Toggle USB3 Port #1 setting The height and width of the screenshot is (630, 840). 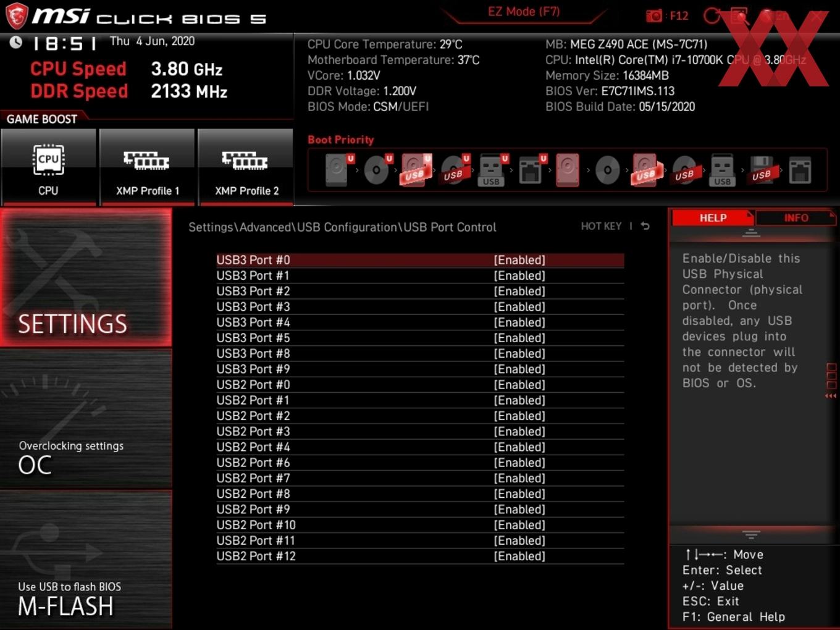pos(420,275)
